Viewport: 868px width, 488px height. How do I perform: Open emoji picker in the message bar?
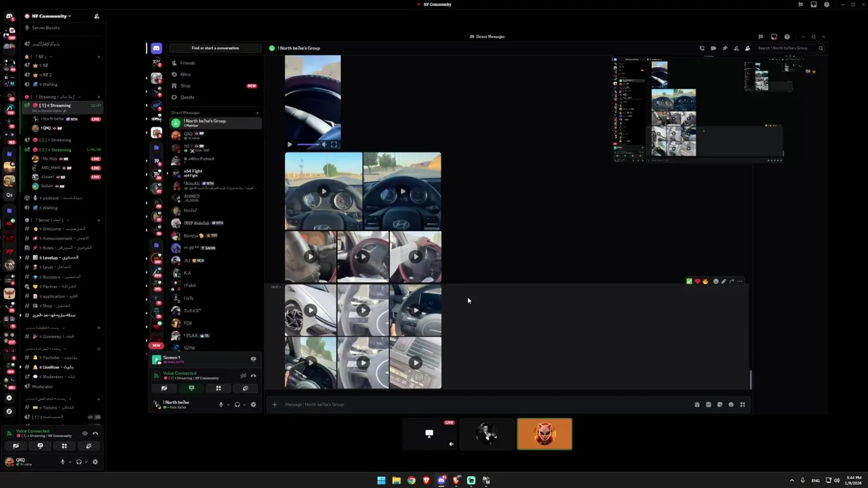(x=731, y=405)
